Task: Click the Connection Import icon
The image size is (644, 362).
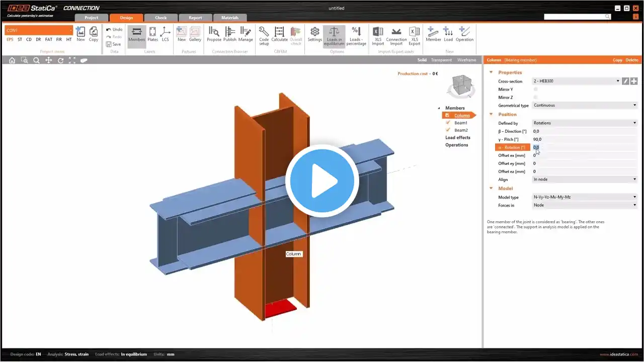Action: click(396, 36)
